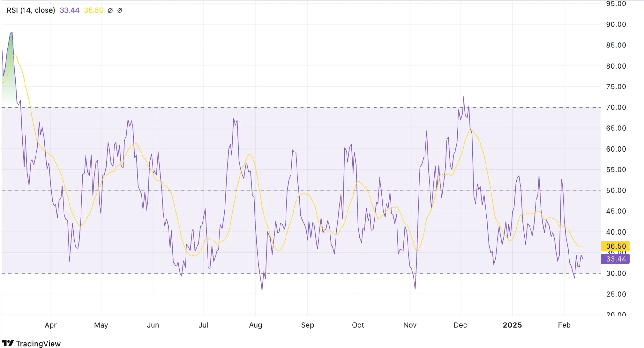
Task: Click the yellow 36.50 legend value
Action: (x=93, y=10)
